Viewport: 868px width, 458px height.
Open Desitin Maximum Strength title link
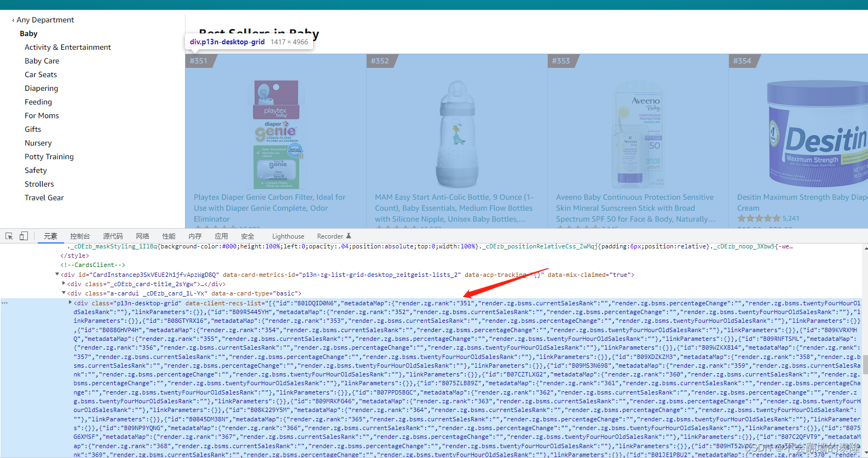[x=802, y=202]
